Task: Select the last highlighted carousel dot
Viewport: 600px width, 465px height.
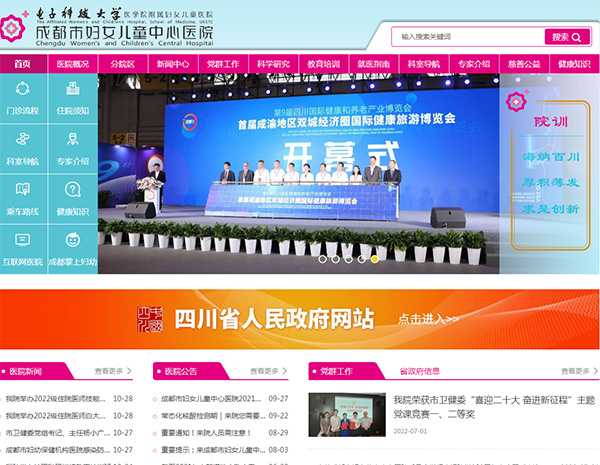Action: 375,259
